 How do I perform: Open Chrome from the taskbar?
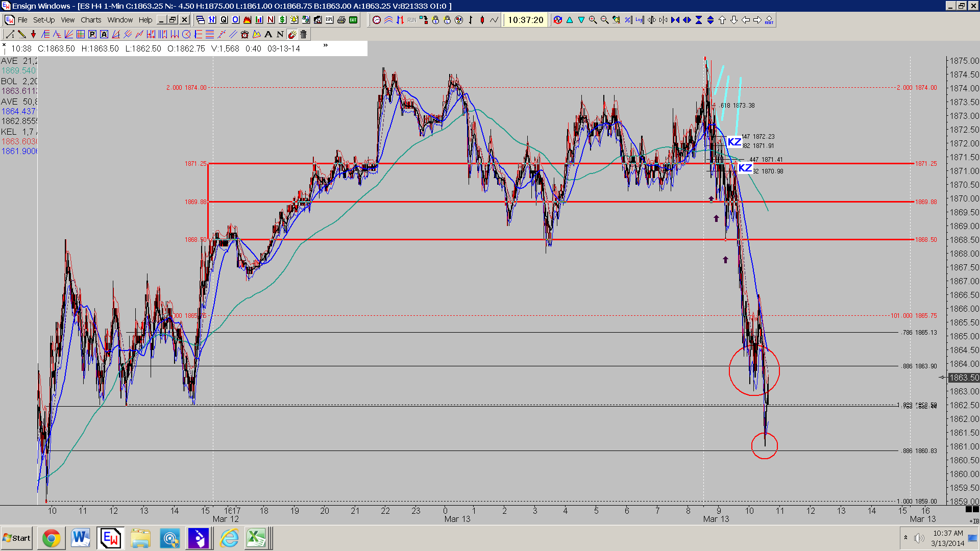click(51, 538)
